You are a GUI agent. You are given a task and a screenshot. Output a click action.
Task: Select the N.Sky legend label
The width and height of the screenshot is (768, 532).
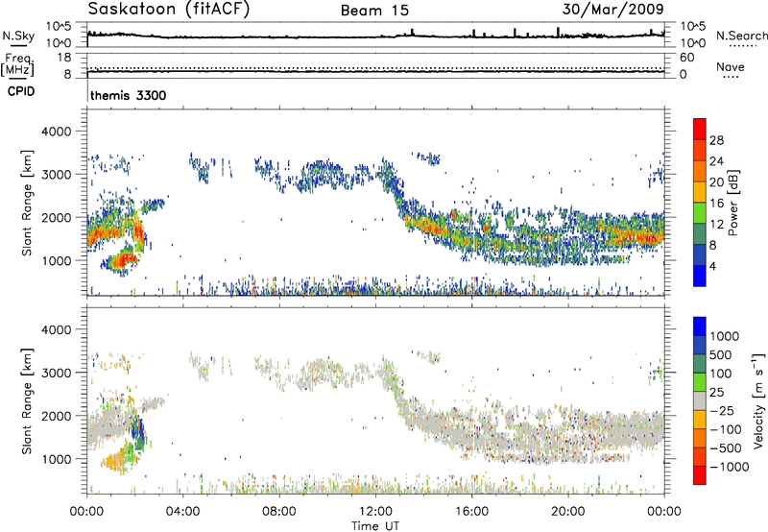(x=18, y=36)
